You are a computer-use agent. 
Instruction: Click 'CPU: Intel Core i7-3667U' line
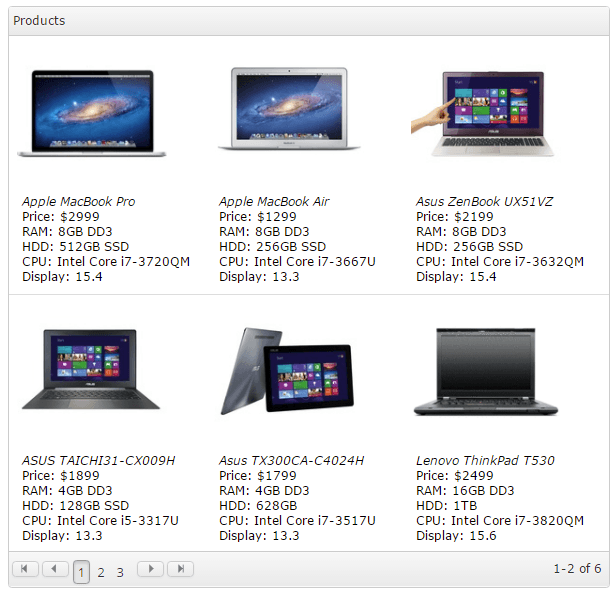pyautogui.click(x=297, y=261)
